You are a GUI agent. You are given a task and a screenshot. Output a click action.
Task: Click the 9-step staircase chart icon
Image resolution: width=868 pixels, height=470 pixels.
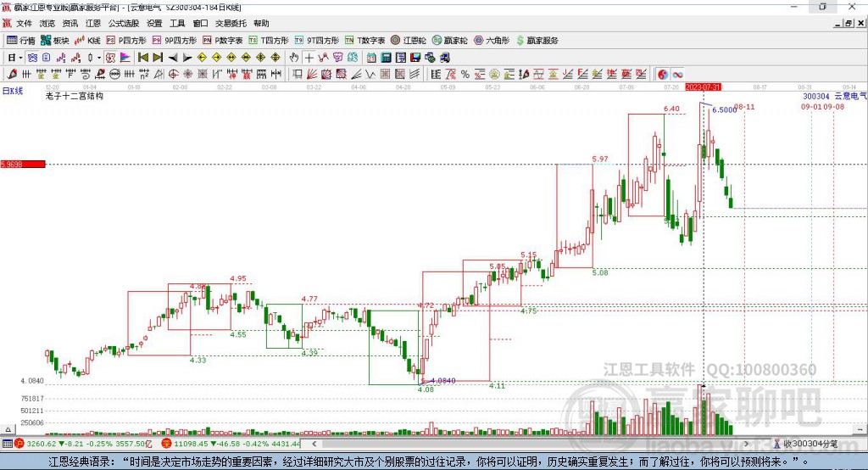point(75,58)
